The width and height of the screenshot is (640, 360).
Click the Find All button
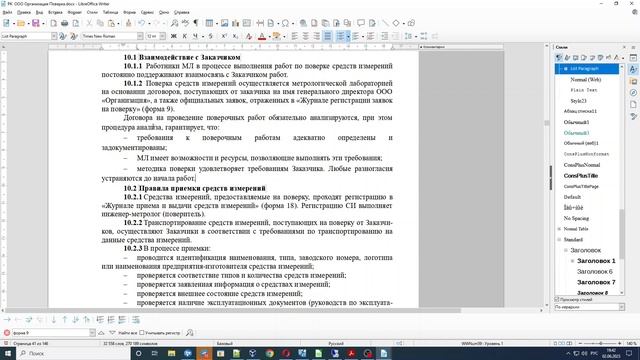127,333
